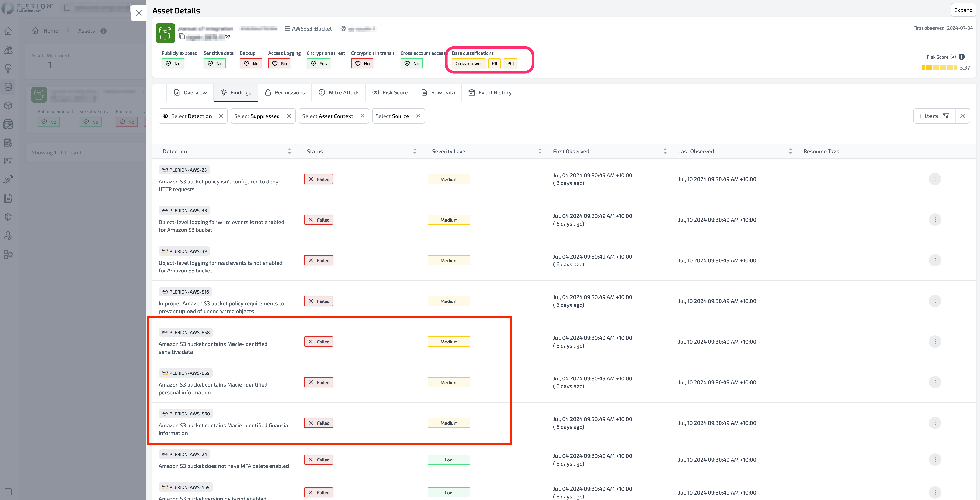Open Home icon in left sidebar
This screenshot has width=980, height=500.
(8, 31)
